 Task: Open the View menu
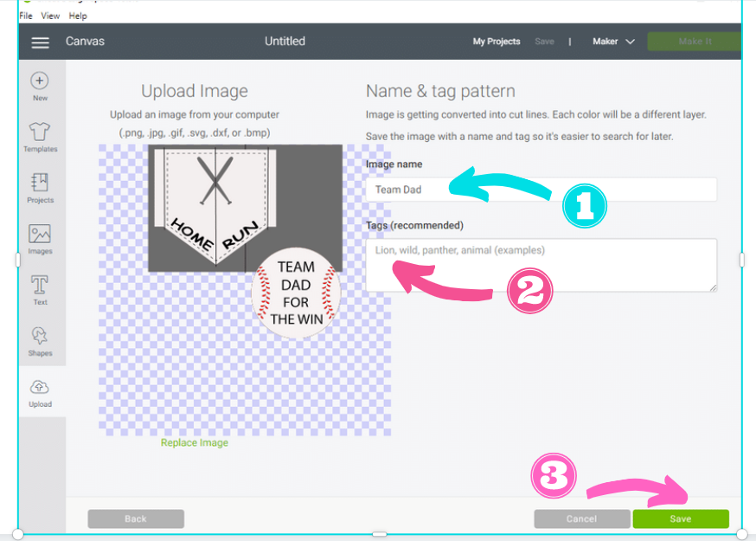pos(50,16)
